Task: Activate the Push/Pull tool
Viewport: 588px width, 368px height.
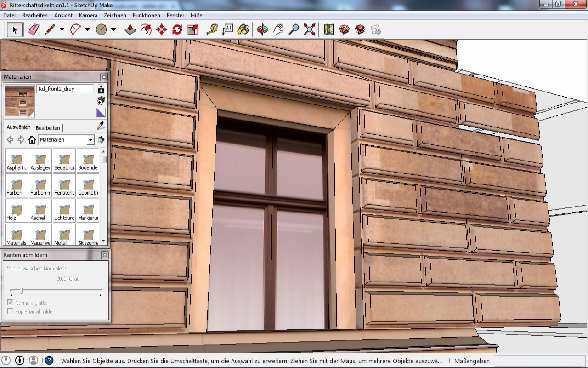Action: pos(130,30)
